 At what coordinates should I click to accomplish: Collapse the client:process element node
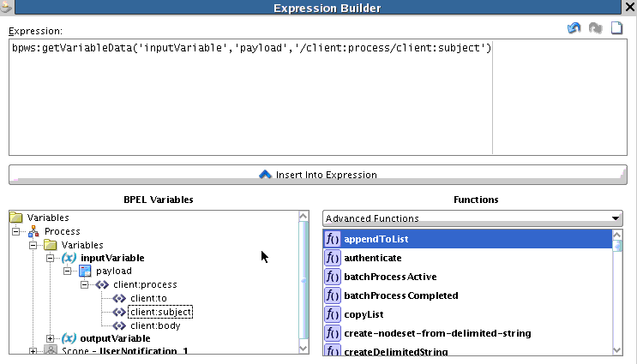click(84, 285)
